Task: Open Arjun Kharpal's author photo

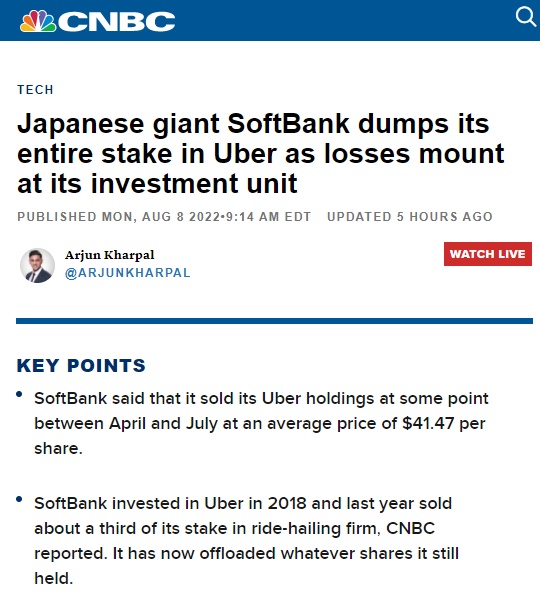Action: coord(37,265)
